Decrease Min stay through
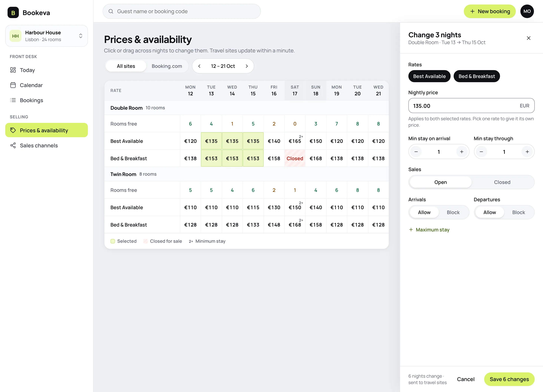The height and width of the screenshot is (392, 543). pos(482,152)
